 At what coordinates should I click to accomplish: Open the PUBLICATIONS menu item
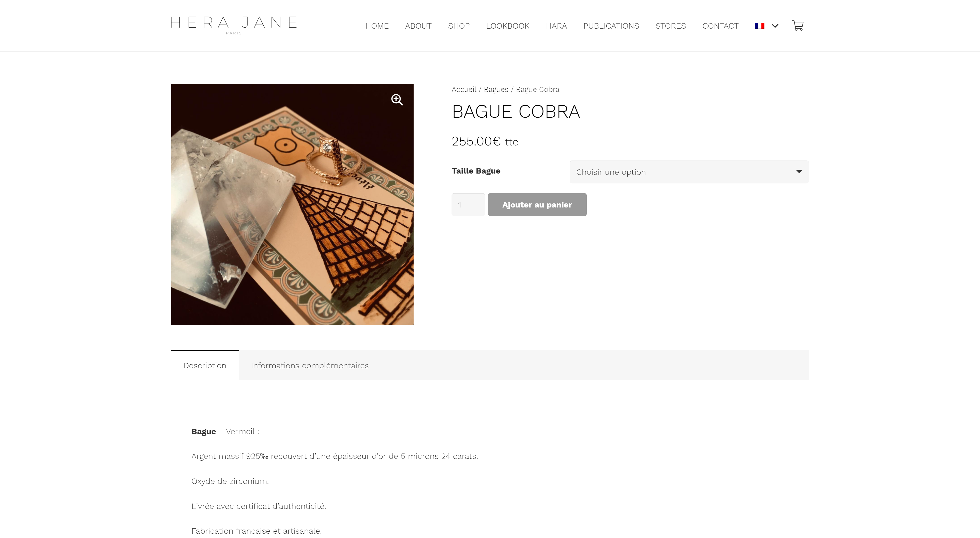tap(611, 26)
